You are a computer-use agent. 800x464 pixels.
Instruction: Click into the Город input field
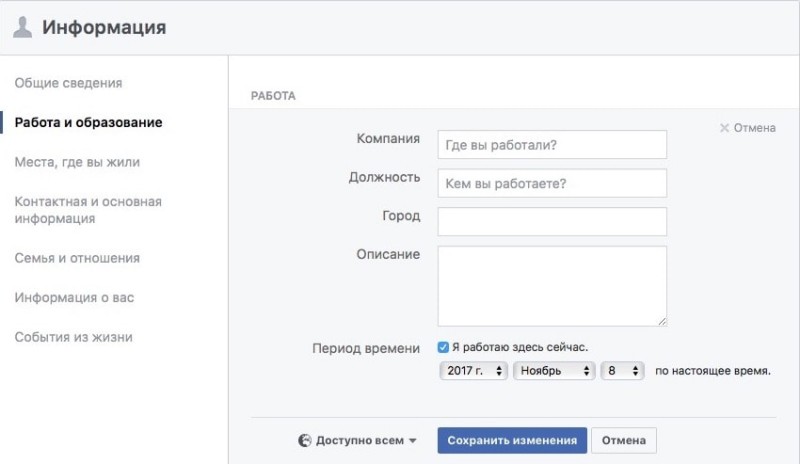pos(552,221)
